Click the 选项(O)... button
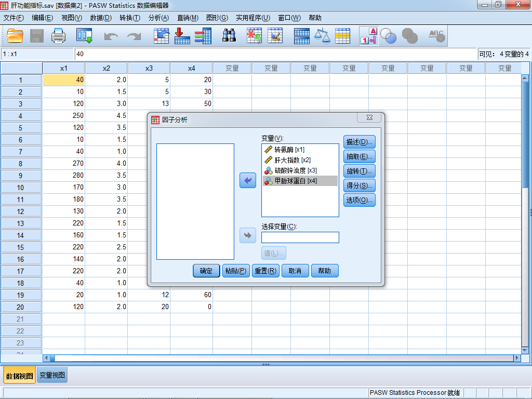This screenshot has width=532, height=399. 360,200
